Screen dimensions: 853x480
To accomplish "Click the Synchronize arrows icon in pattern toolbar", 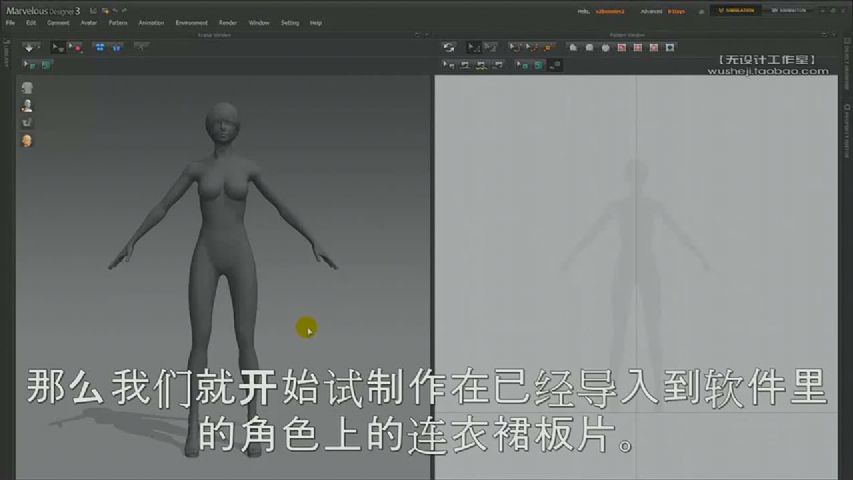I will point(448,48).
